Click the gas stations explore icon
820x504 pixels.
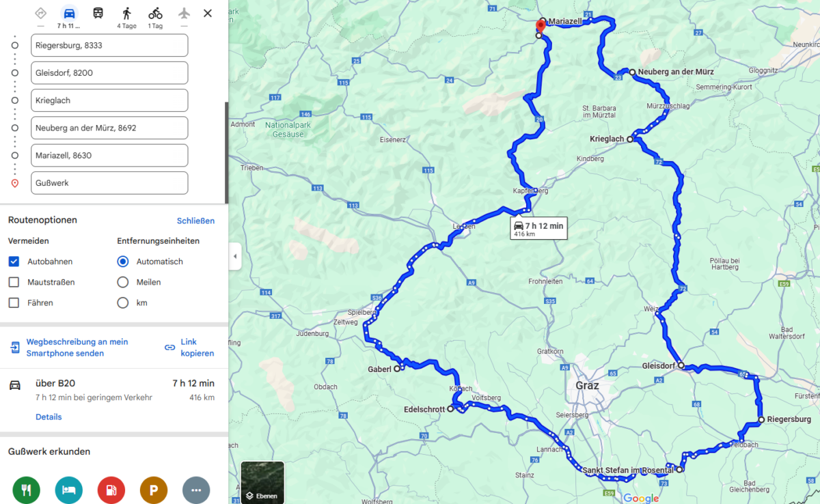tap(111, 490)
